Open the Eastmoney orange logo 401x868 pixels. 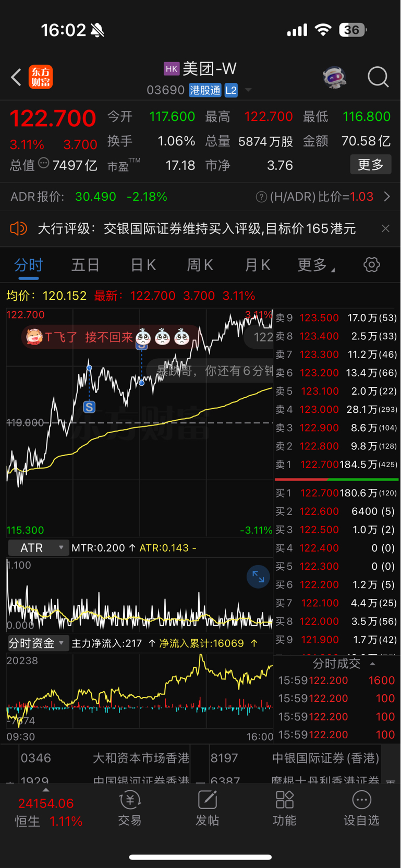click(41, 77)
